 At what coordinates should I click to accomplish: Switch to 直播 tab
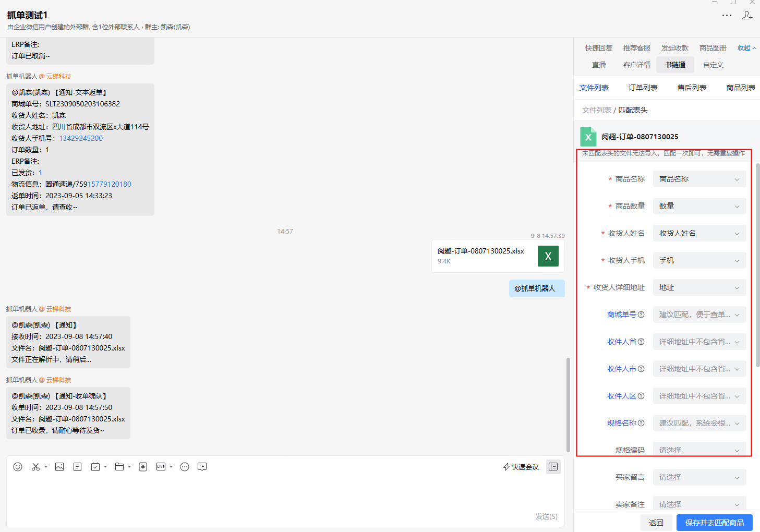[599, 65]
